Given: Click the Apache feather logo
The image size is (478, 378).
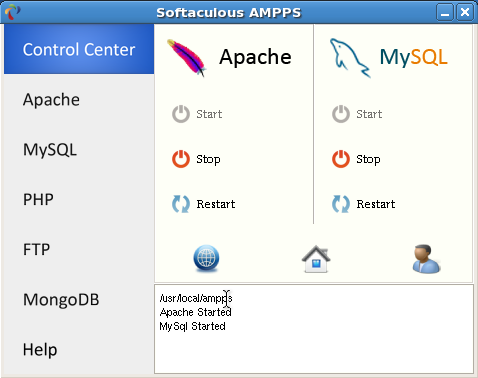Looking at the screenshot, I should click(187, 58).
